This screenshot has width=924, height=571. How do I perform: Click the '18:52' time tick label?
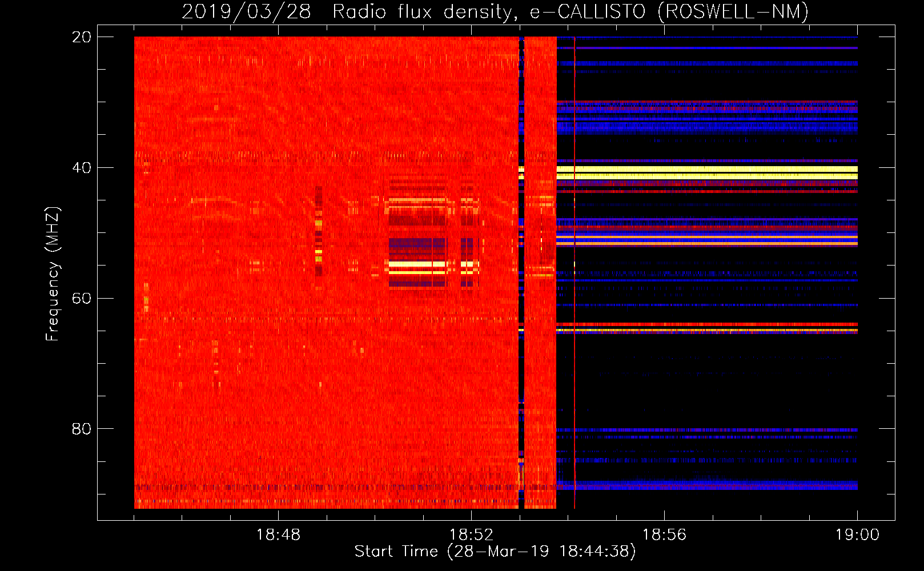point(471,535)
